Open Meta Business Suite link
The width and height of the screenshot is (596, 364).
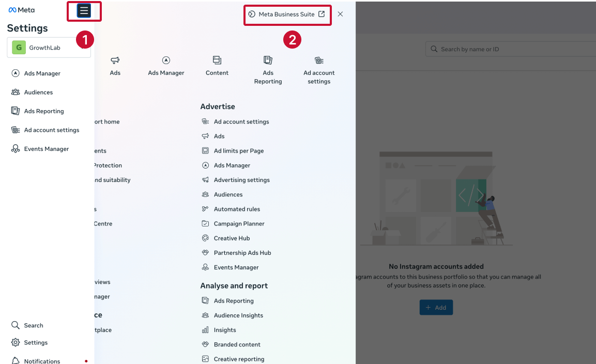pos(286,14)
